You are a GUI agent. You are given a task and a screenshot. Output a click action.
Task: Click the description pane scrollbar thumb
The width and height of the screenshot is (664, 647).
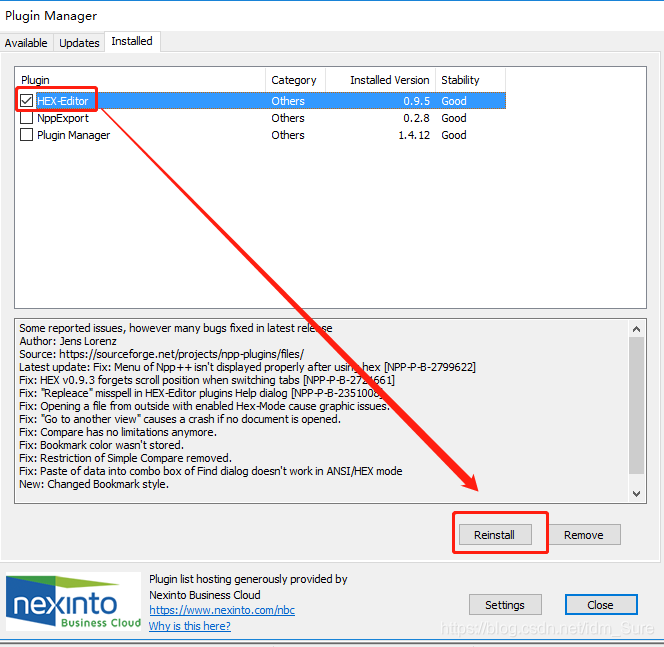point(636,405)
